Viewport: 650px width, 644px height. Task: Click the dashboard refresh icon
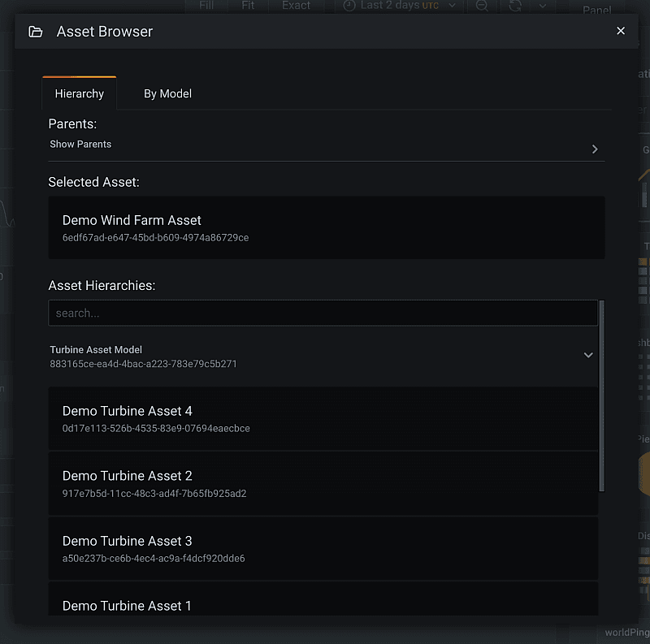tap(515, 6)
